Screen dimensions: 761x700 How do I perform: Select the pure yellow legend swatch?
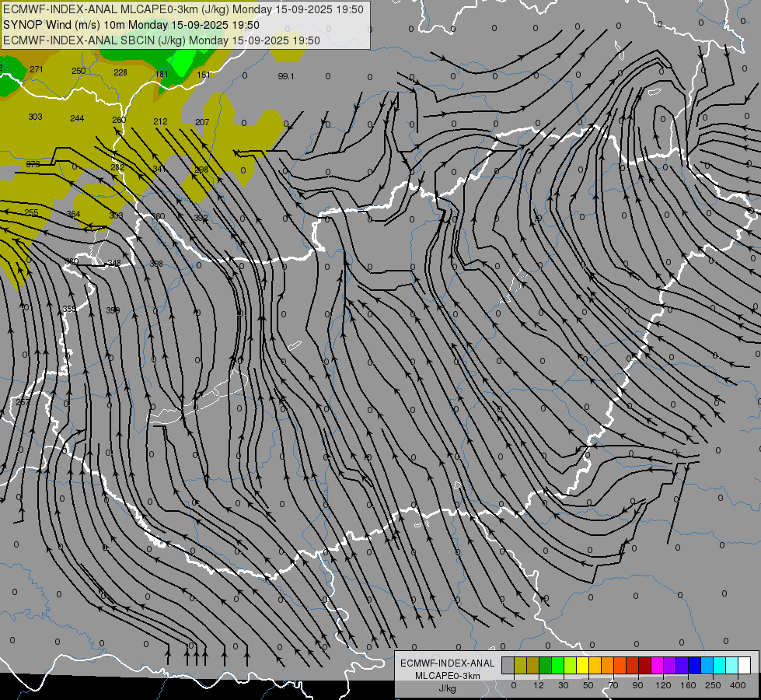click(x=583, y=665)
